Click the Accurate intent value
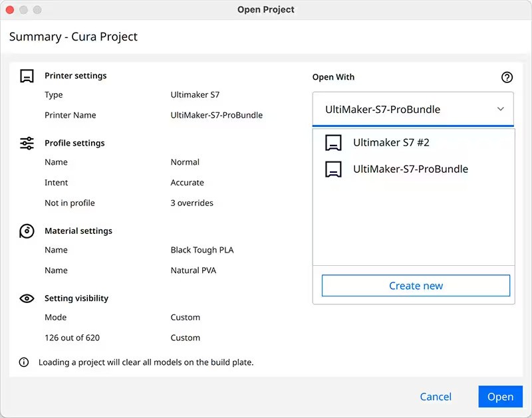 [188, 183]
